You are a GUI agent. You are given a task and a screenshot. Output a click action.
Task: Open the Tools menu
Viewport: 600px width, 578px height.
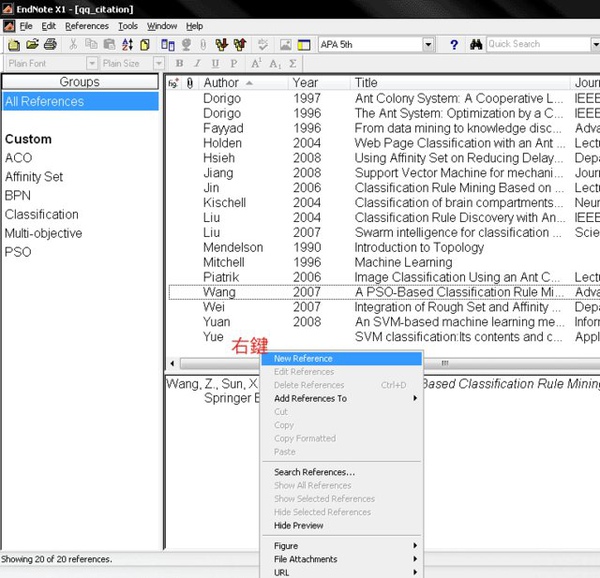128,26
